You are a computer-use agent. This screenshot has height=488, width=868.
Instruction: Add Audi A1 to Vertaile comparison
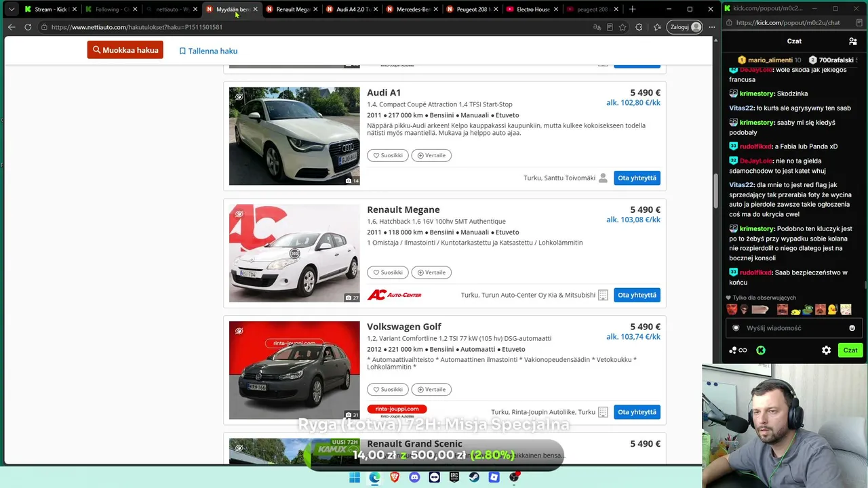click(431, 155)
